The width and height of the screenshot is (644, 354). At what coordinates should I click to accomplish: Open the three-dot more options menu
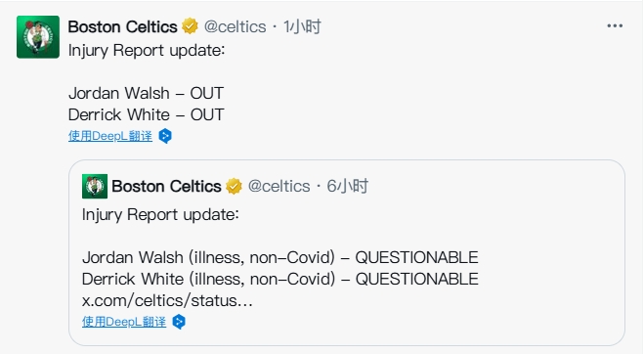[x=615, y=25]
